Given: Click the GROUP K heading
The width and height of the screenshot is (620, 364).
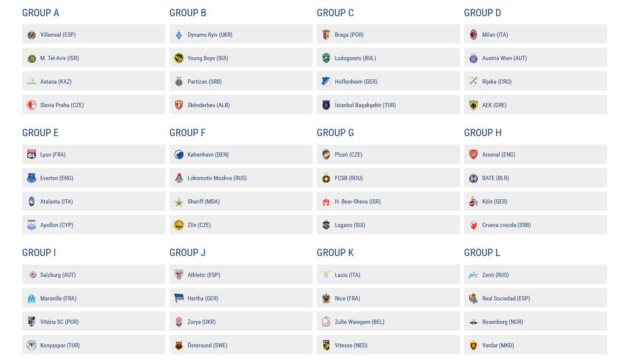Looking at the screenshot, I should tap(335, 253).
